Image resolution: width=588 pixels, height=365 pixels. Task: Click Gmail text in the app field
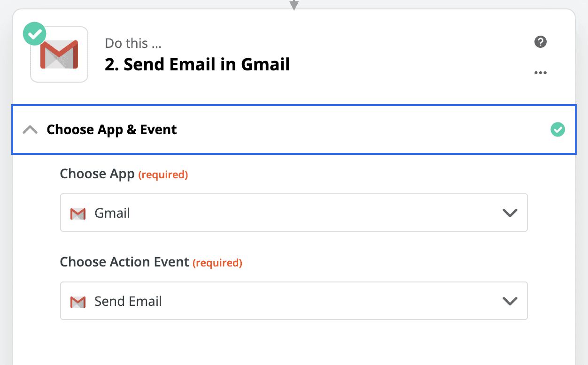pos(112,213)
